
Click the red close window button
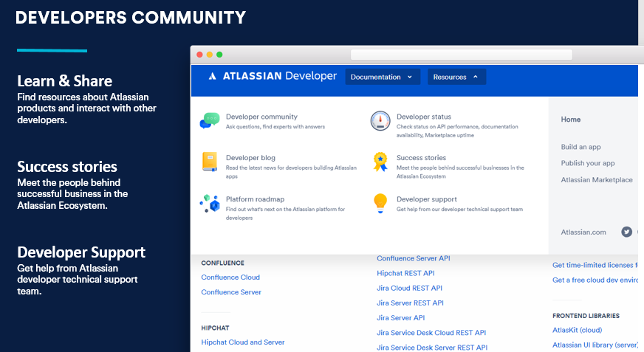pos(199,55)
